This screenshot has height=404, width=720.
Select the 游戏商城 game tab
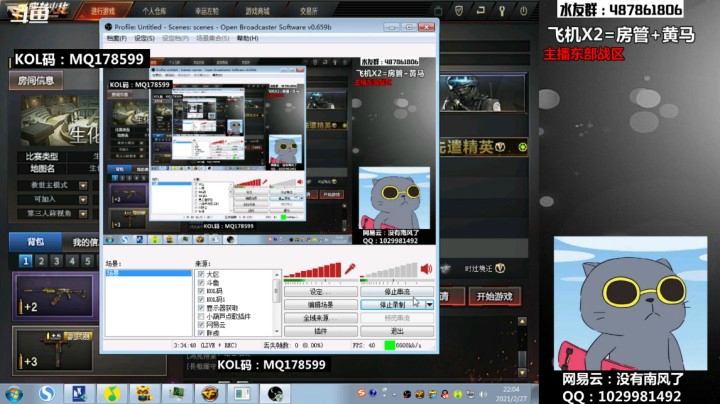(x=257, y=11)
